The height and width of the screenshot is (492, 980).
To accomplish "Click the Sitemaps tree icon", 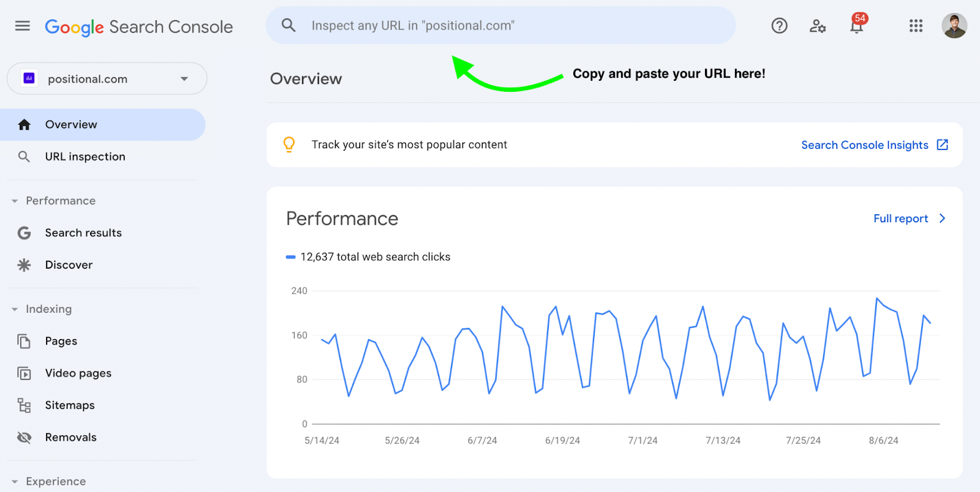I will (24, 405).
